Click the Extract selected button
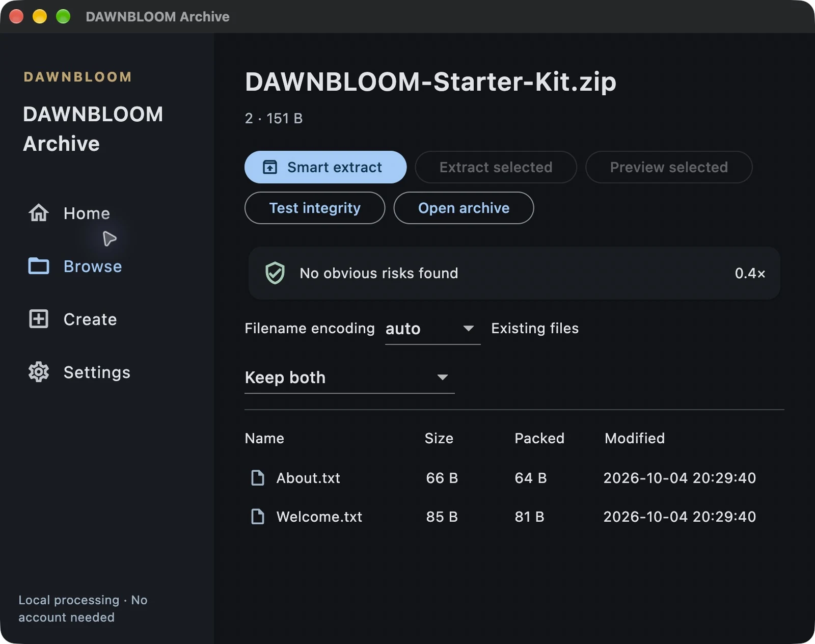 click(496, 167)
